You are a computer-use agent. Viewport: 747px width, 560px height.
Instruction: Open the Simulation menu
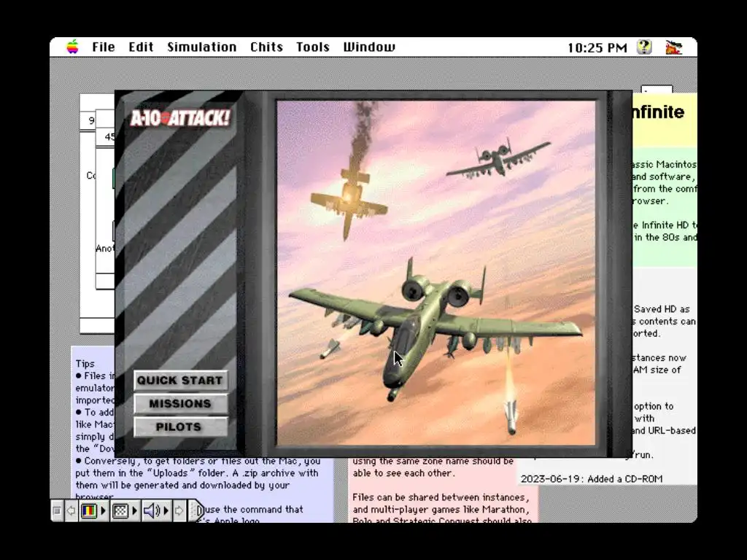pos(202,47)
